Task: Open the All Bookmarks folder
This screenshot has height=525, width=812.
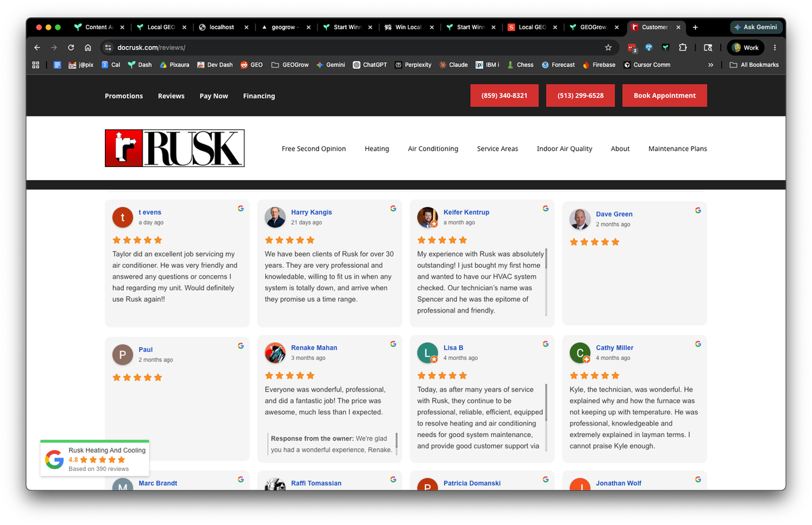Action: click(x=754, y=65)
